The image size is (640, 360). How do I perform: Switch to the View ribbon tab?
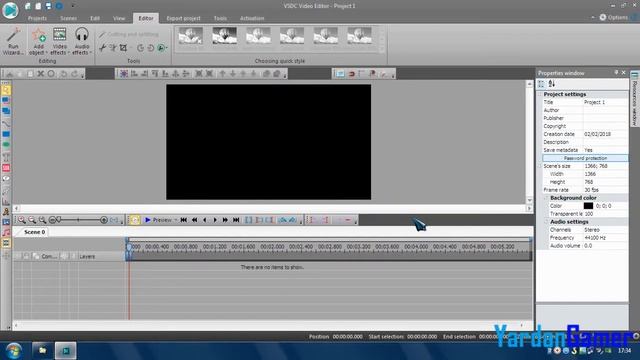click(x=119, y=18)
